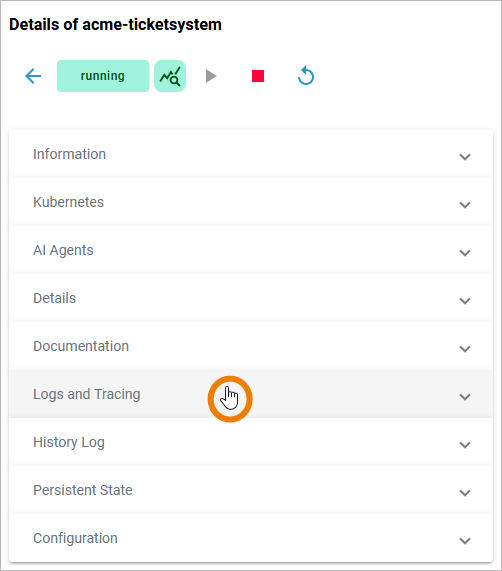Select the AI Agents panel label

tap(63, 250)
